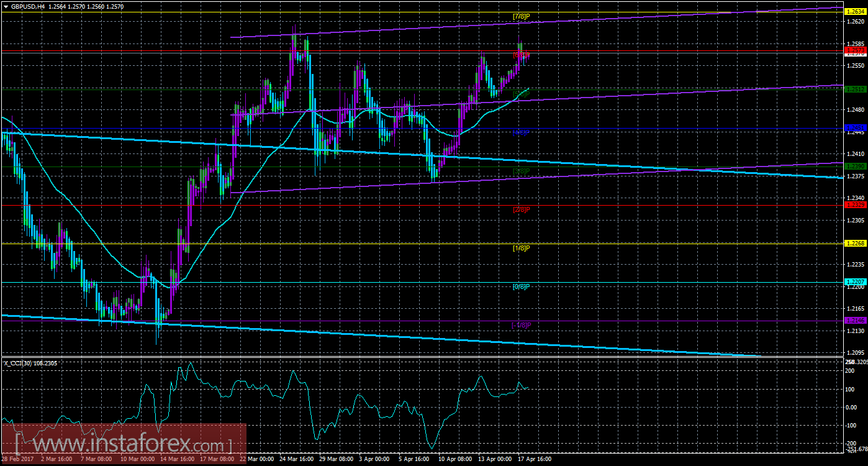868x466 pixels.
Task: Select the green 1.2512 price level marker
Action: [x=855, y=89]
